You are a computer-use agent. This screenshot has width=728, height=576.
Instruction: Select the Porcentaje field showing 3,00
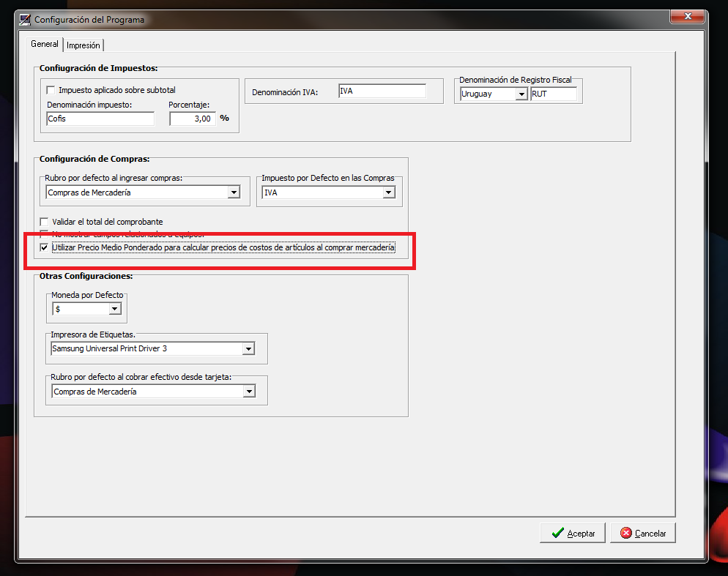coord(193,119)
